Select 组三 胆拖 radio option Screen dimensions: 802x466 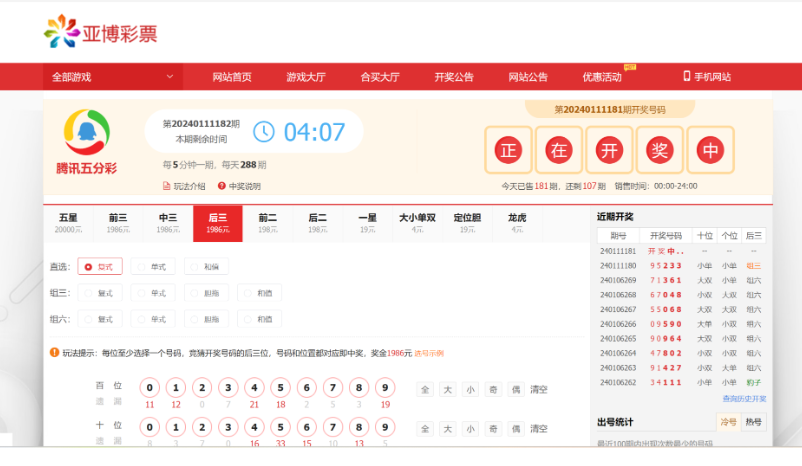click(x=206, y=293)
